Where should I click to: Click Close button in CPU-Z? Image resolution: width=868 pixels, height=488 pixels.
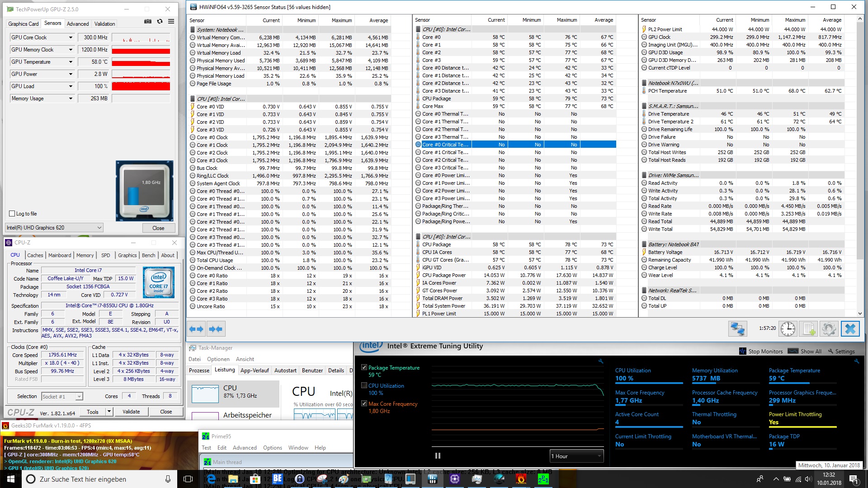tap(166, 412)
